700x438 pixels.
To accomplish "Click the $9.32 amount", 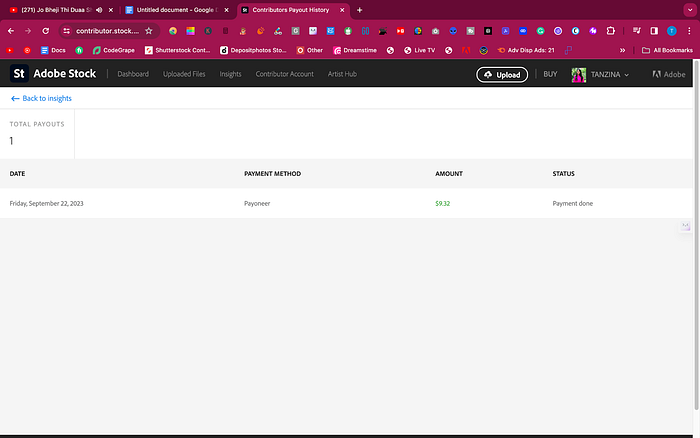I will 442,204.
